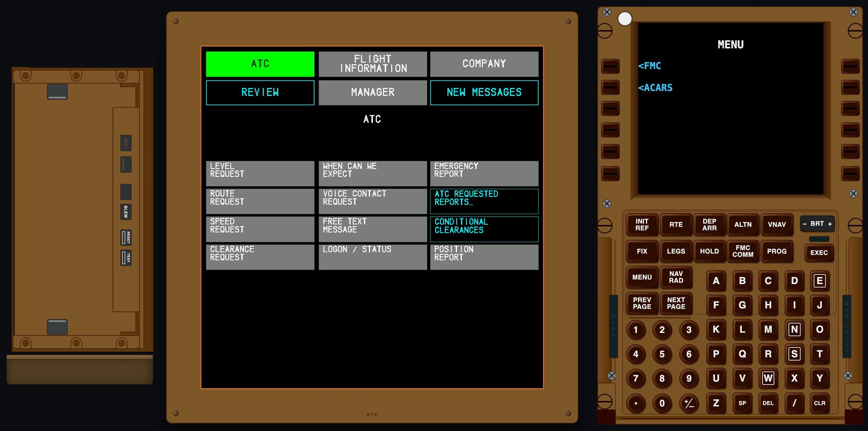868x431 pixels.
Task: Click the NEXT PAGE key
Action: pos(676,303)
